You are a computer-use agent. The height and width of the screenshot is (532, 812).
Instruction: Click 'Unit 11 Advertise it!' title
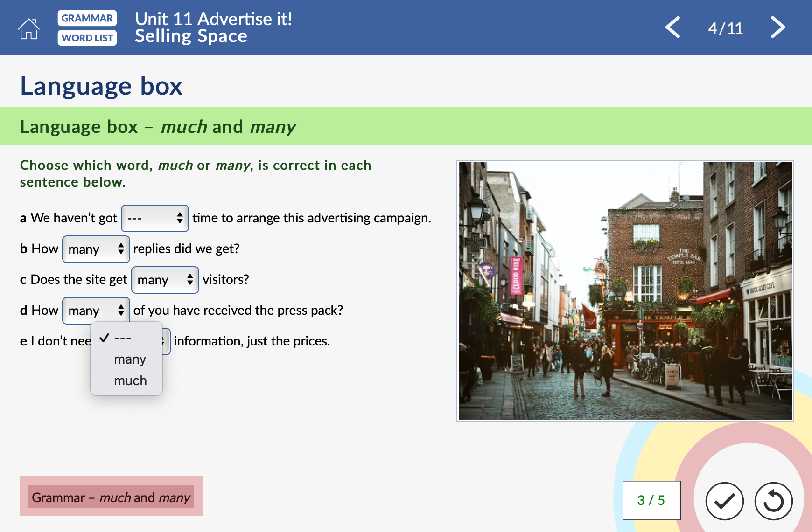[213, 19]
